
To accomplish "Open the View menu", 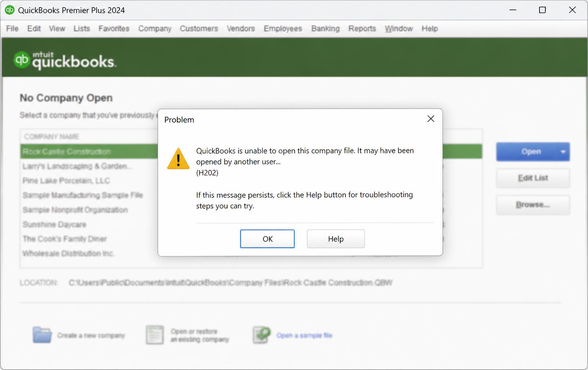I will (57, 29).
